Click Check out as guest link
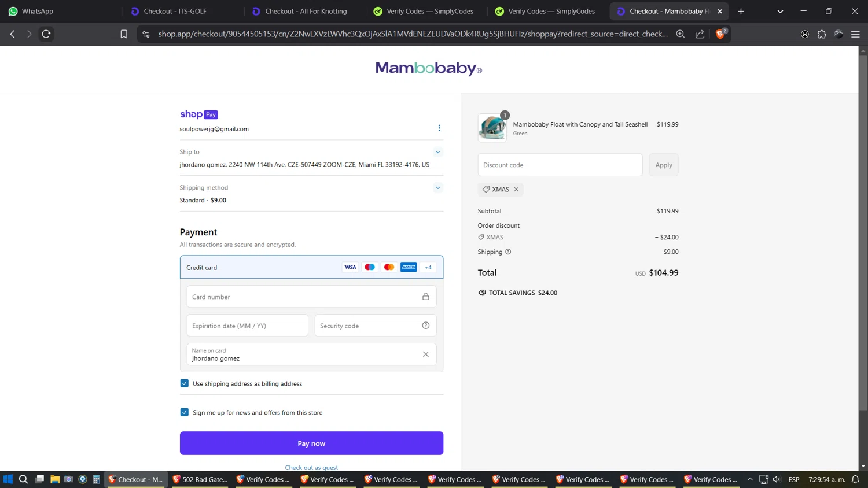Image resolution: width=868 pixels, height=488 pixels. (311, 467)
